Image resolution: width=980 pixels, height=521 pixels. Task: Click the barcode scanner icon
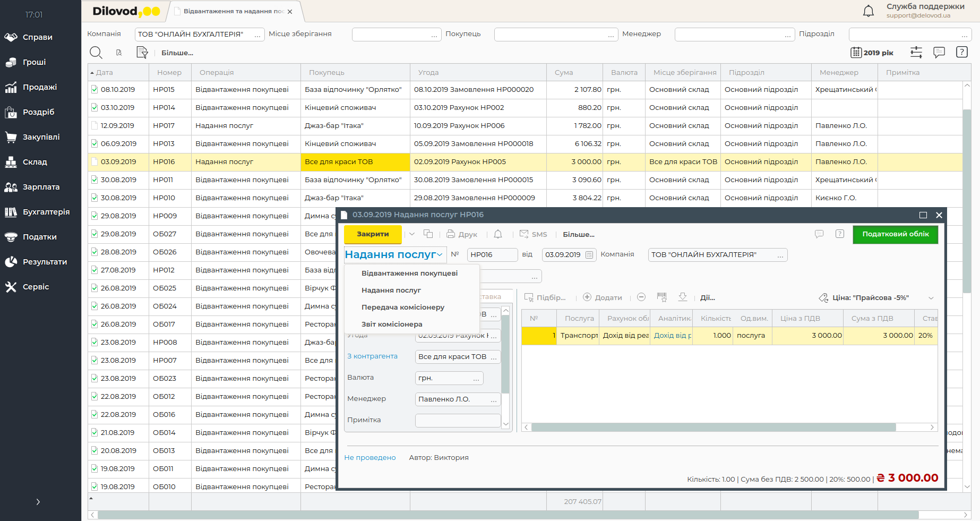pos(661,297)
